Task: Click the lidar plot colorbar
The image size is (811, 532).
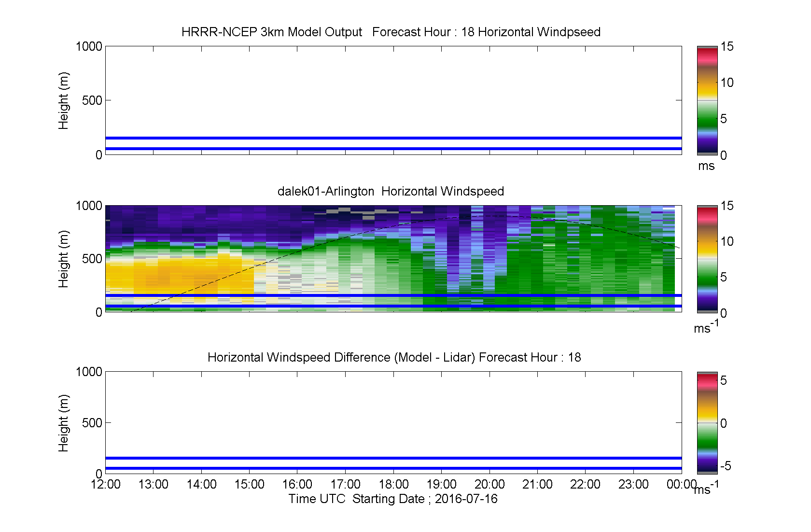Action: point(707,259)
